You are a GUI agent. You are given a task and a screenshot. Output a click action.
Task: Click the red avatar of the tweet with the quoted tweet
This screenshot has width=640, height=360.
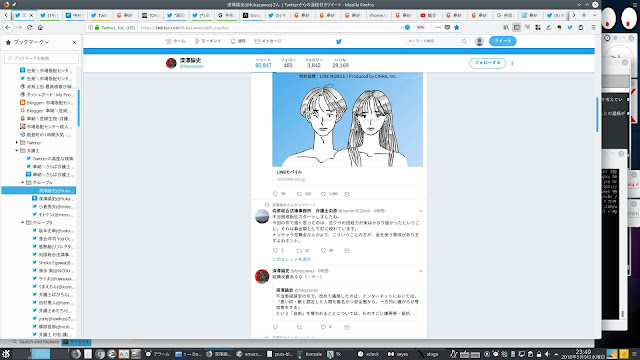tap(262, 276)
